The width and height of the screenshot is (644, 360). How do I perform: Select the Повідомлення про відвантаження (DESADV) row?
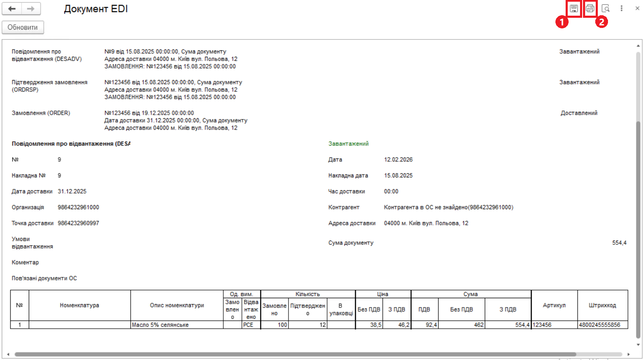pos(47,55)
